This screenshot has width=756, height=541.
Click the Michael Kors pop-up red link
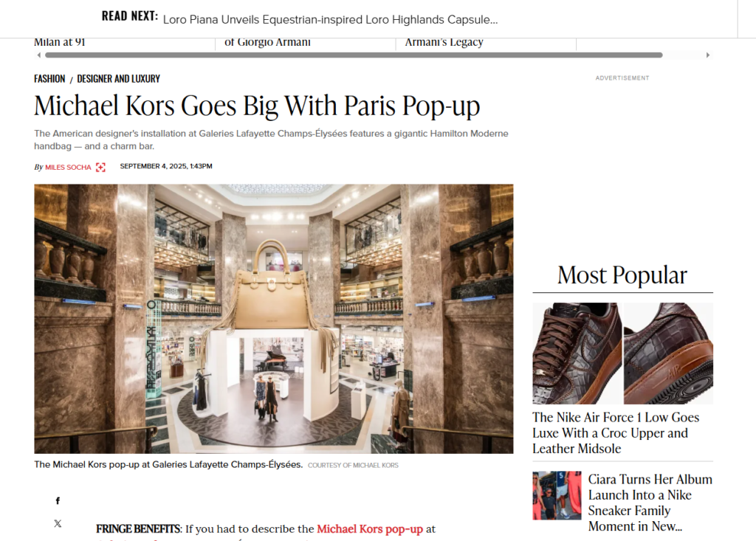[x=370, y=529]
